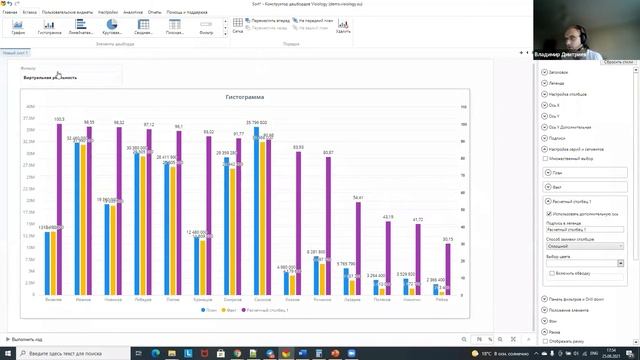Image resolution: width=640 pixels, height=360 pixels.
Task: Open the Аналитика ribbon tab
Action: pyautogui.click(x=133, y=12)
